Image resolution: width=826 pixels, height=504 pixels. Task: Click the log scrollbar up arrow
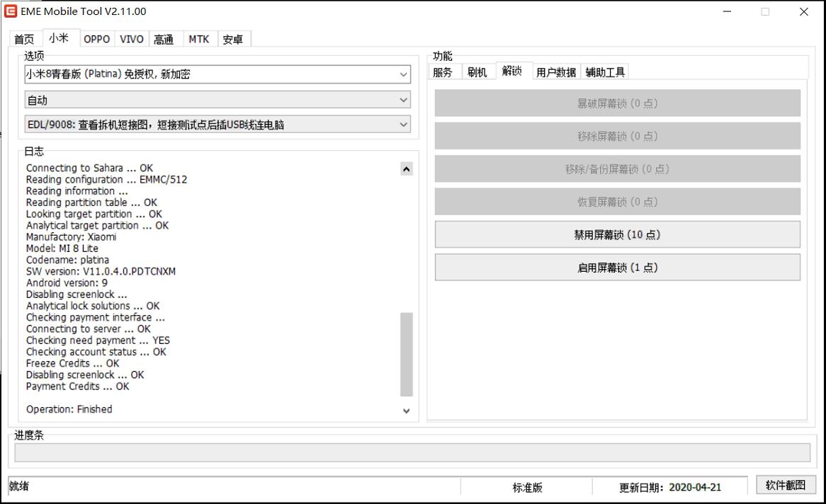406,169
